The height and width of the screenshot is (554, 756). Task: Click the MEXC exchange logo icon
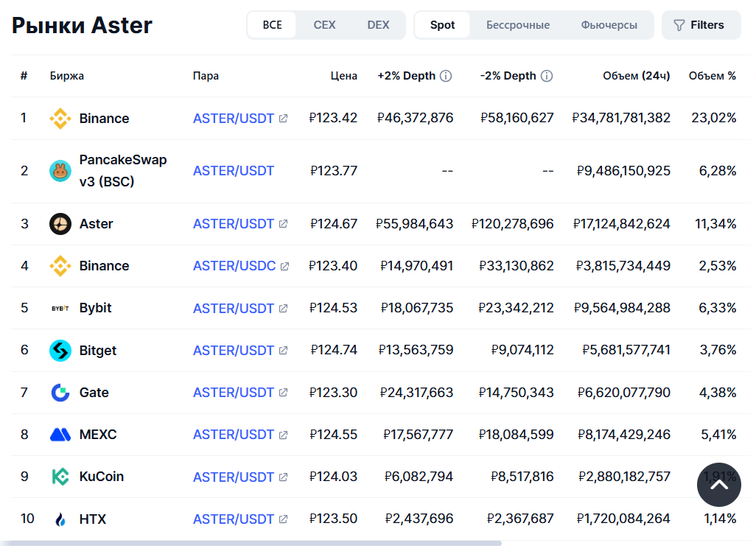click(60, 435)
